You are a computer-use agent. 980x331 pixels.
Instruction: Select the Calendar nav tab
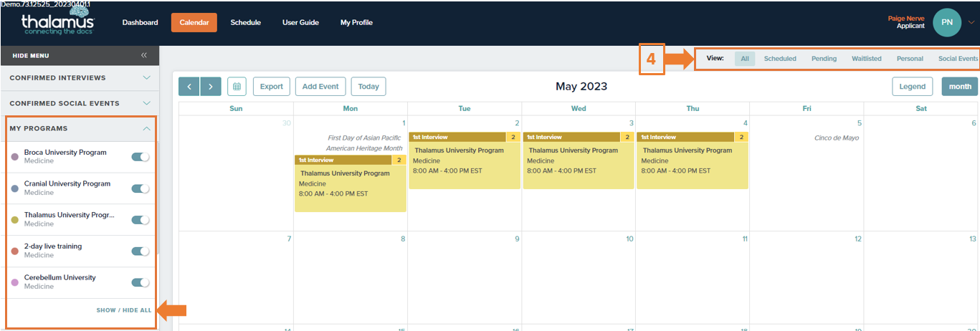pyautogui.click(x=194, y=22)
